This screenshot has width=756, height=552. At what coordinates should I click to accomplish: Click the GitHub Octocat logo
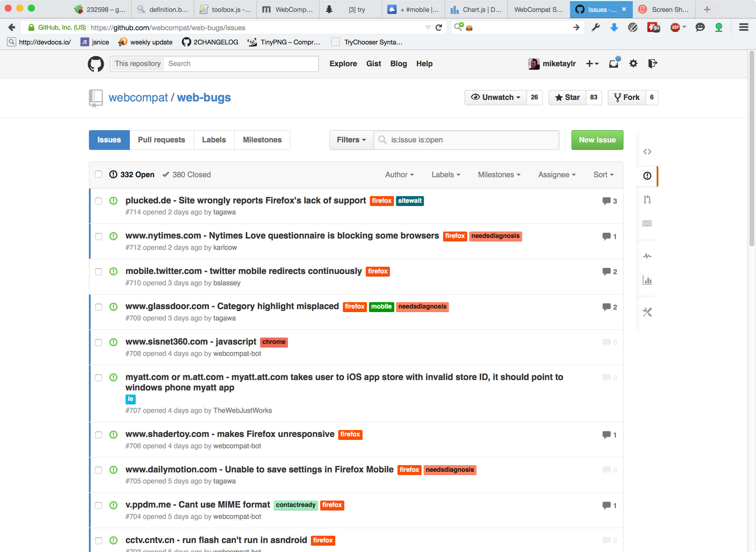coord(96,64)
